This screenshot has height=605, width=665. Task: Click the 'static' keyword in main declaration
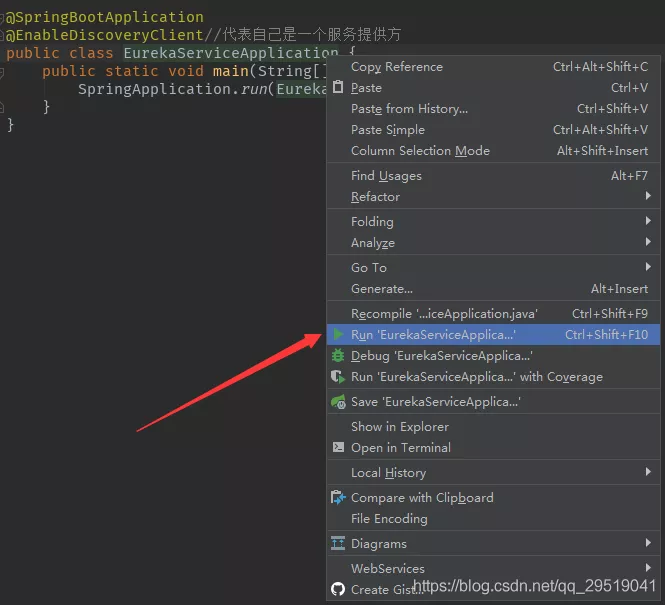pos(131,71)
